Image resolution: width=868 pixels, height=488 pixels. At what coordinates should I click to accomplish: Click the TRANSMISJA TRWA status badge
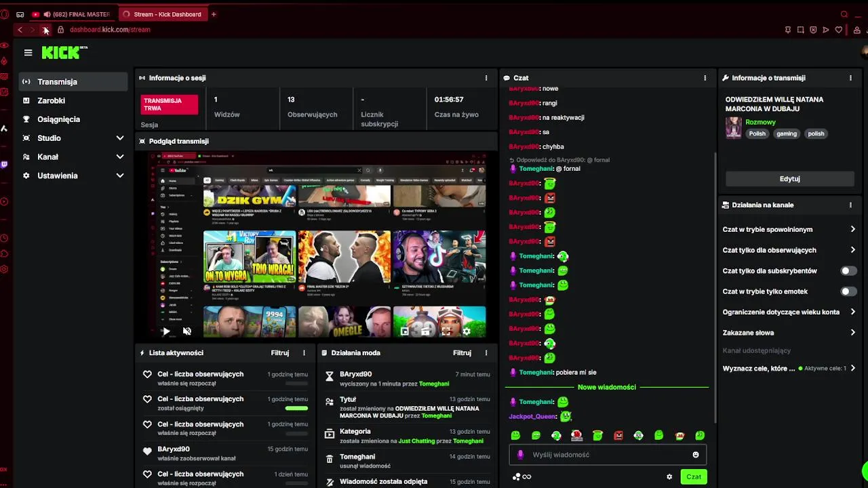(x=170, y=104)
